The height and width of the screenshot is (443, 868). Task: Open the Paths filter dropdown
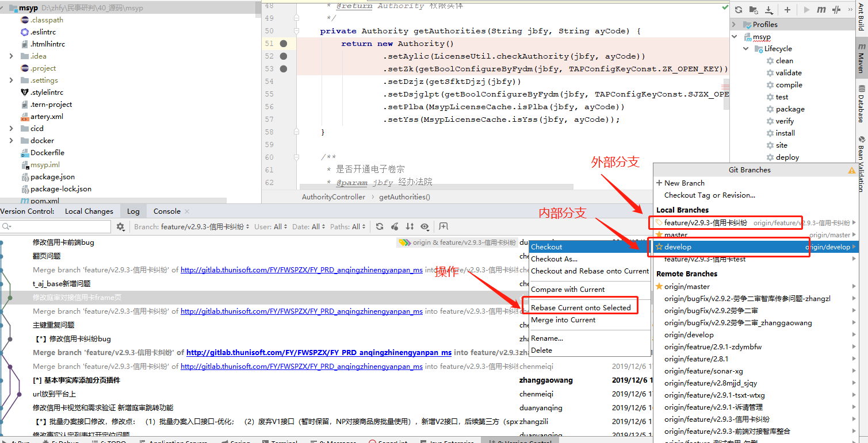point(348,227)
